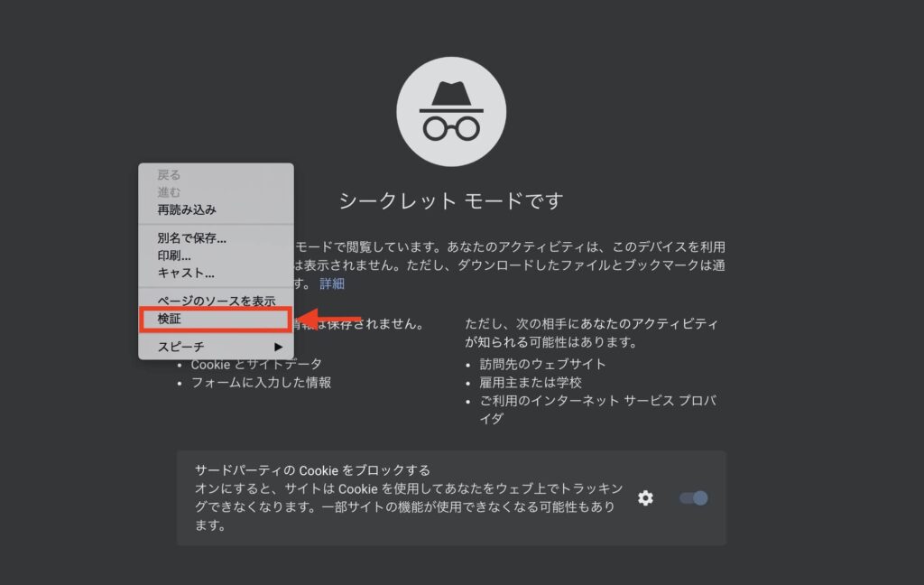Viewport: 924px width, 585px height.
Task: Click サードパーティの Cookie をブロックする title
Action: 312,470
